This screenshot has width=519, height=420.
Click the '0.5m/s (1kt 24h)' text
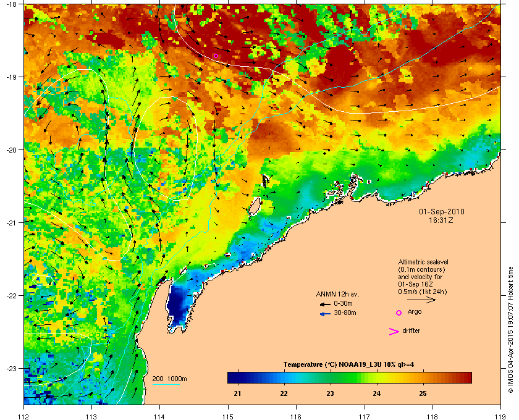click(x=423, y=292)
